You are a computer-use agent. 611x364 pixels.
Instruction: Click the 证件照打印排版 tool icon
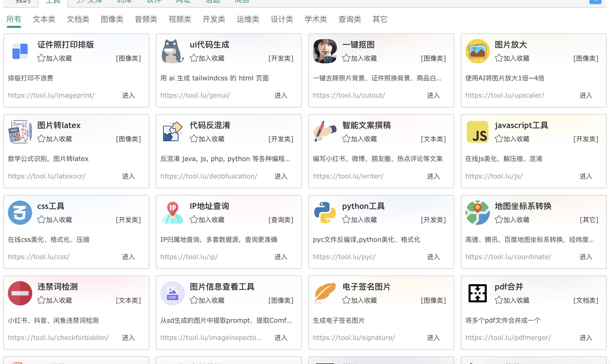coord(20,51)
